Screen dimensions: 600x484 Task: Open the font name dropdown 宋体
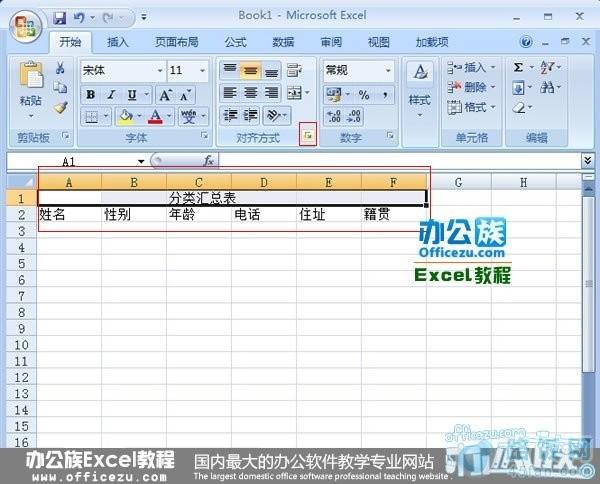point(160,71)
